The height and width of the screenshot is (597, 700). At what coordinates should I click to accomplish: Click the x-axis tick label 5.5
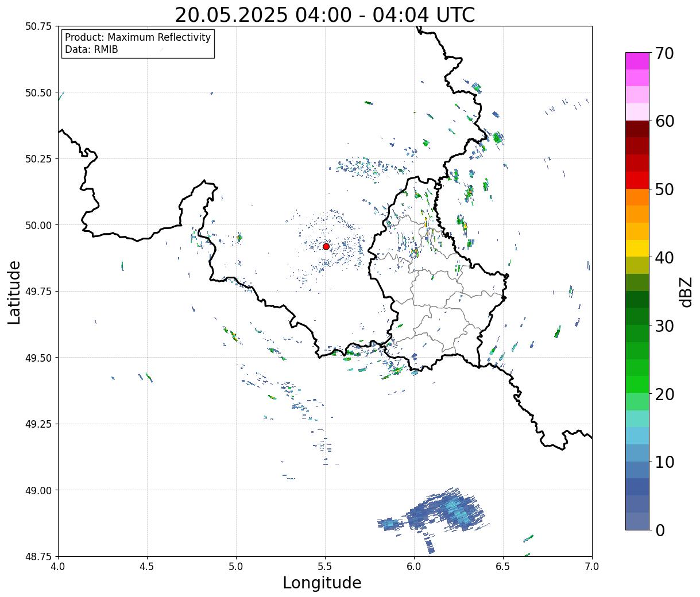click(325, 567)
